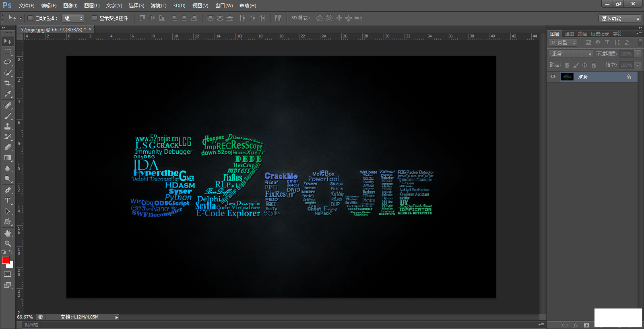Click the 3D rotate mode icon
This screenshot has width=644, height=329.
pos(320,18)
